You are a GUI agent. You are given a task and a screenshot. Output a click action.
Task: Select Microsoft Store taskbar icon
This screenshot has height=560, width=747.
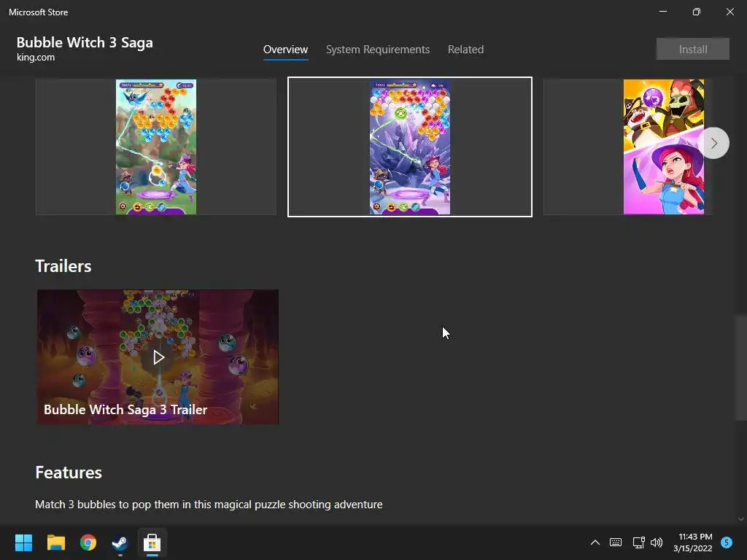[152, 542]
